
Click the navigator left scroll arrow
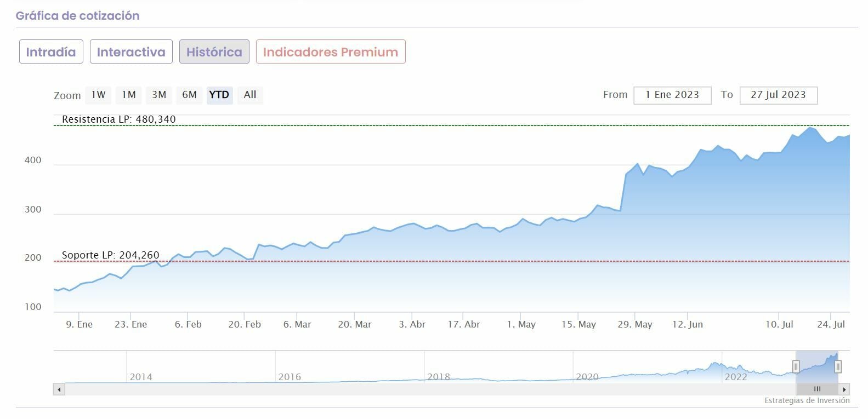59,389
